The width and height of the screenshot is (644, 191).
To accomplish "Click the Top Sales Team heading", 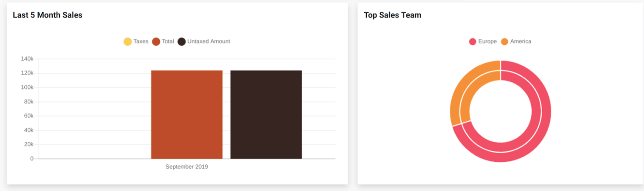I will pyautogui.click(x=392, y=15).
